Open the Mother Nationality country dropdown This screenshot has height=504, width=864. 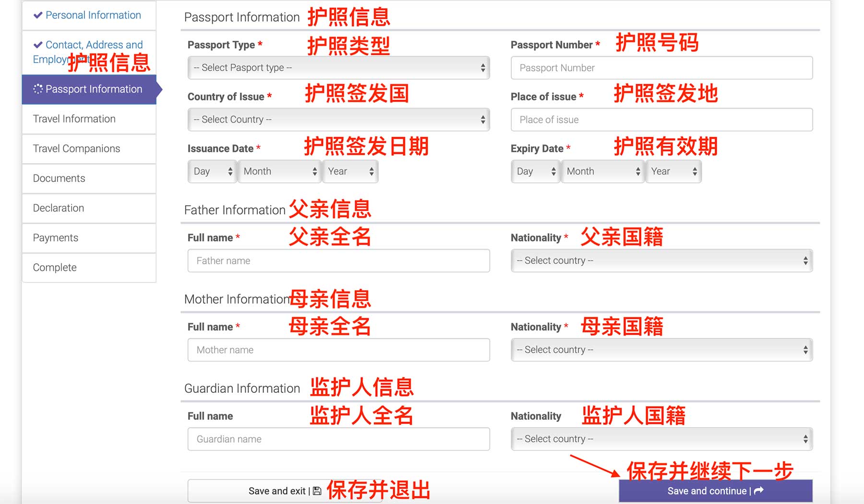(x=661, y=350)
